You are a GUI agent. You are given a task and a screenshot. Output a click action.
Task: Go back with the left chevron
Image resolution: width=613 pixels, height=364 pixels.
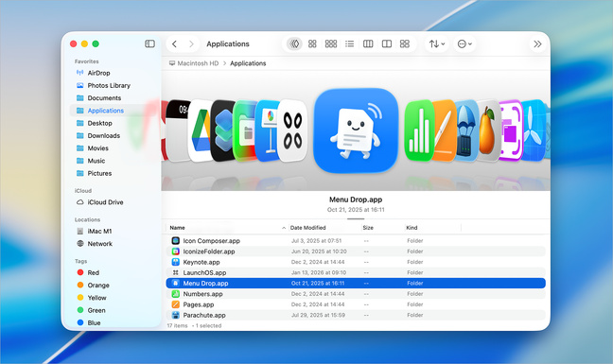[174, 43]
